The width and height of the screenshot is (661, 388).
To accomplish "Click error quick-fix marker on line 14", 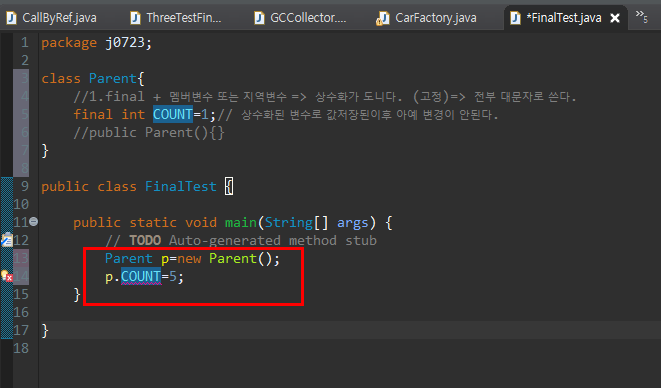I will [6, 276].
